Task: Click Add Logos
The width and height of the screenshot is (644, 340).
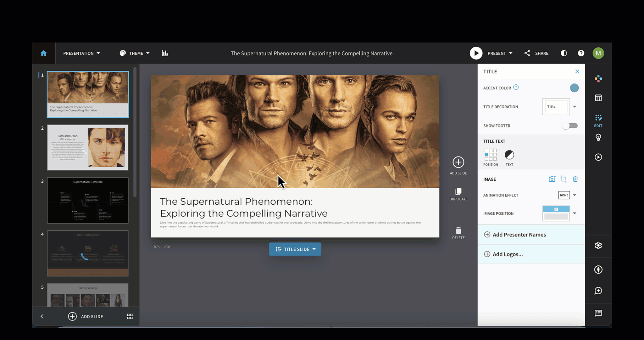Action: click(x=531, y=254)
